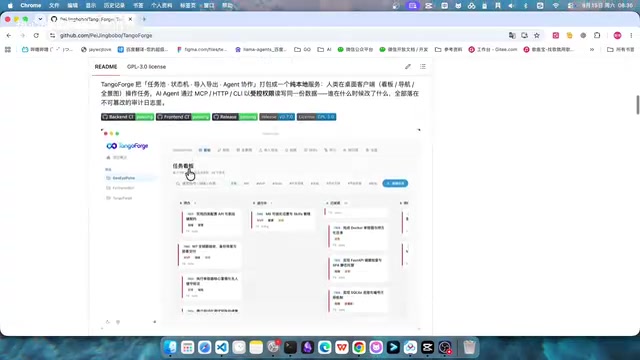Image resolution: width=640 pixels, height=360 pixels.
Task: Open CapCut from the Dock
Action: (x=427, y=347)
